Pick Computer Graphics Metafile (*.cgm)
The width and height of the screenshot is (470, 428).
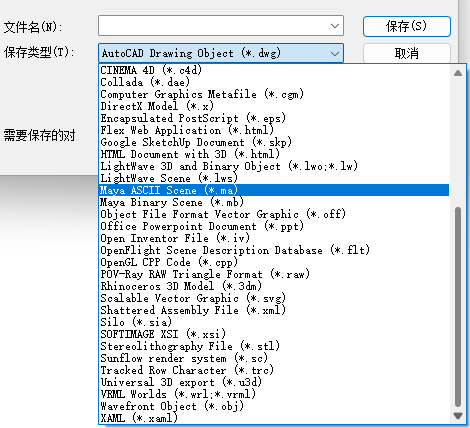click(x=274, y=94)
